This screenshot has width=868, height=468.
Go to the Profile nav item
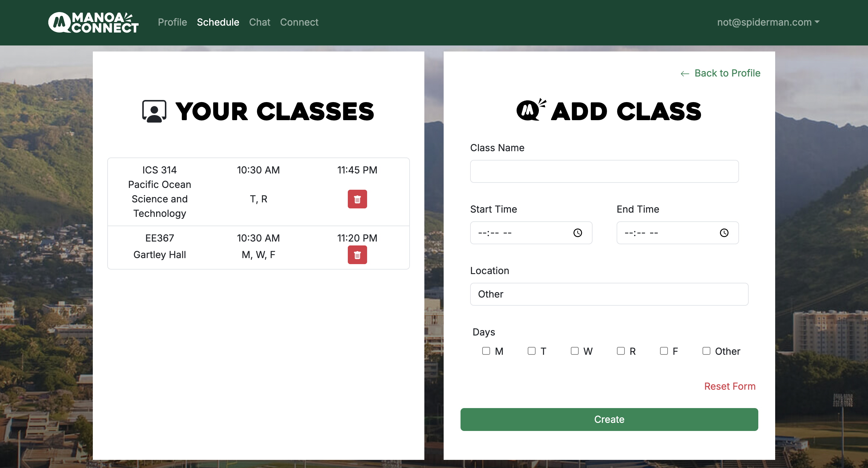pos(172,22)
